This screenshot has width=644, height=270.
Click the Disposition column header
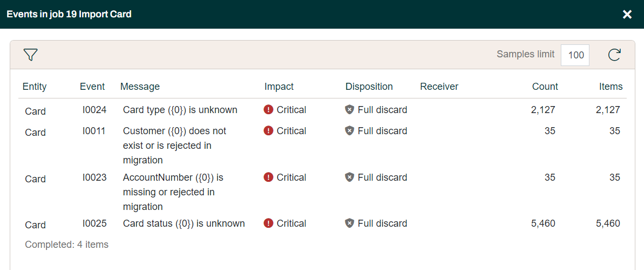(x=369, y=87)
